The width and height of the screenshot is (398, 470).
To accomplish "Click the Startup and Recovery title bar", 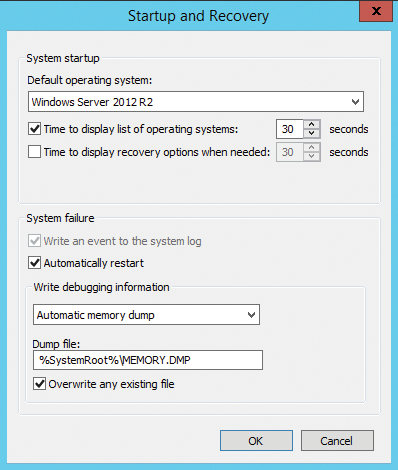I will click(x=198, y=16).
